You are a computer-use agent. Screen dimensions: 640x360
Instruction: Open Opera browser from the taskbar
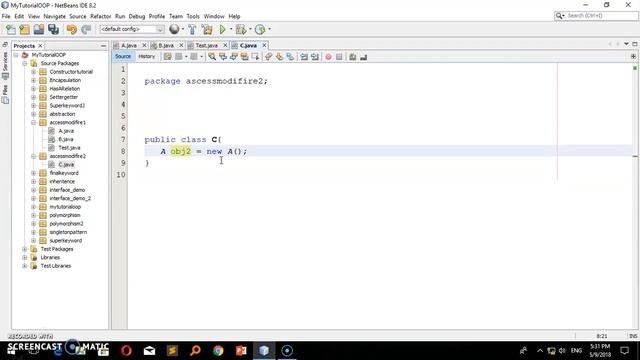(x=127, y=351)
